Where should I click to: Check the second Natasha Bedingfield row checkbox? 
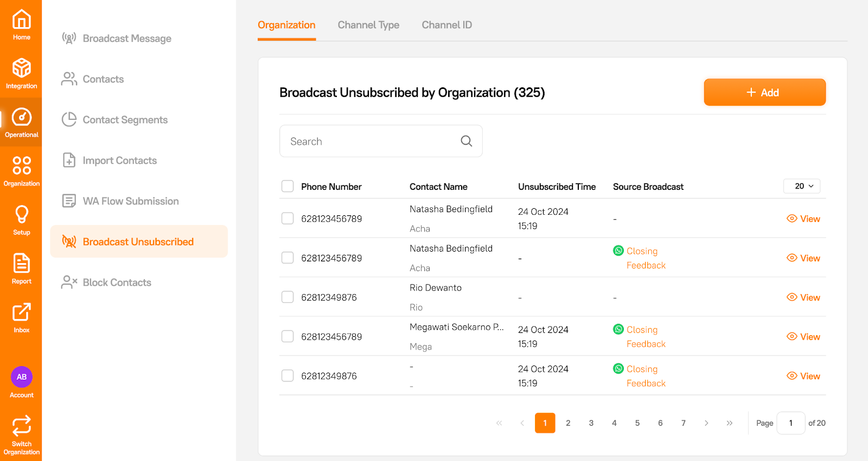(x=288, y=258)
